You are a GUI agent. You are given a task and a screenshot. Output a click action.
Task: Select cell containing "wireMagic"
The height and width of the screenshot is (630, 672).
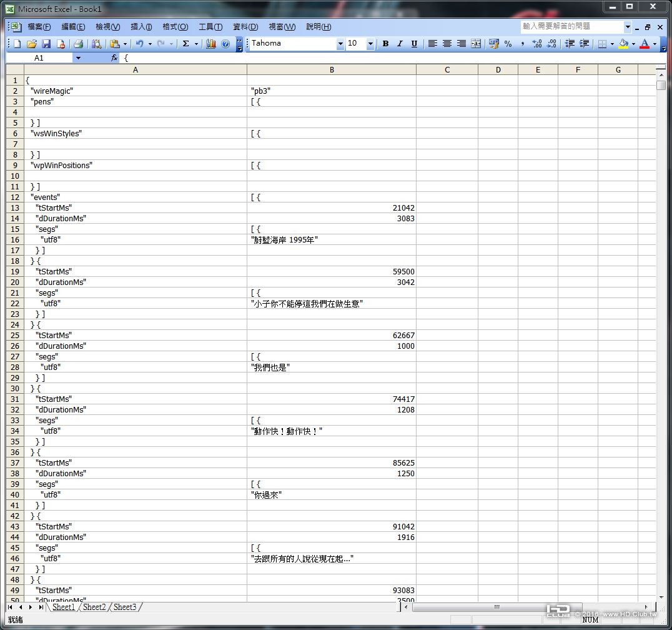136,91
